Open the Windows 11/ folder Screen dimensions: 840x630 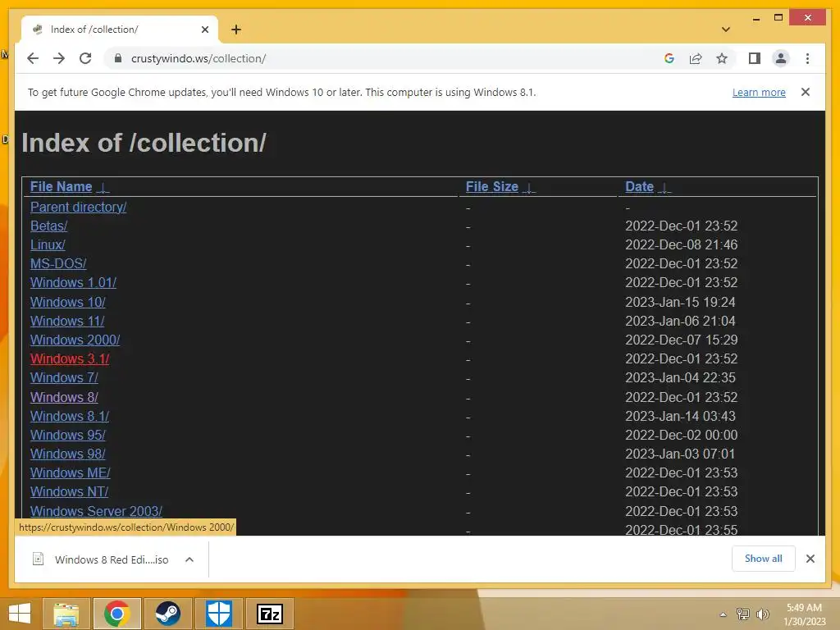click(67, 321)
